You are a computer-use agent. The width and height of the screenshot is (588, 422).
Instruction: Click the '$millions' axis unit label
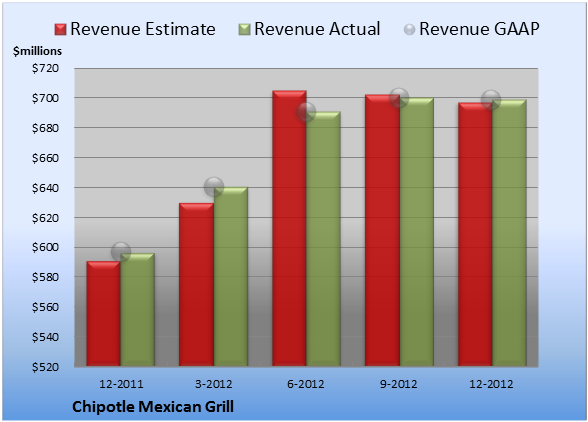37,51
